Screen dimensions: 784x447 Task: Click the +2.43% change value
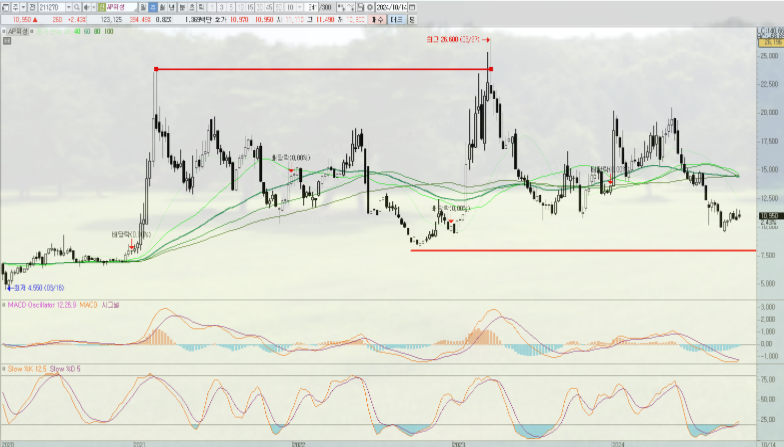click(77, 20)
